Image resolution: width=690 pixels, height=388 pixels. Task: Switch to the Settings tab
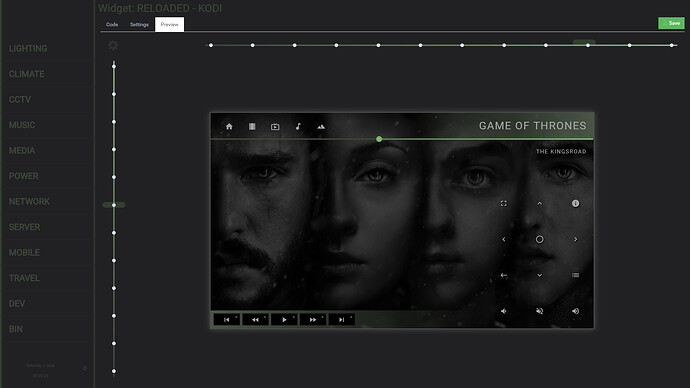pos(139,25)
